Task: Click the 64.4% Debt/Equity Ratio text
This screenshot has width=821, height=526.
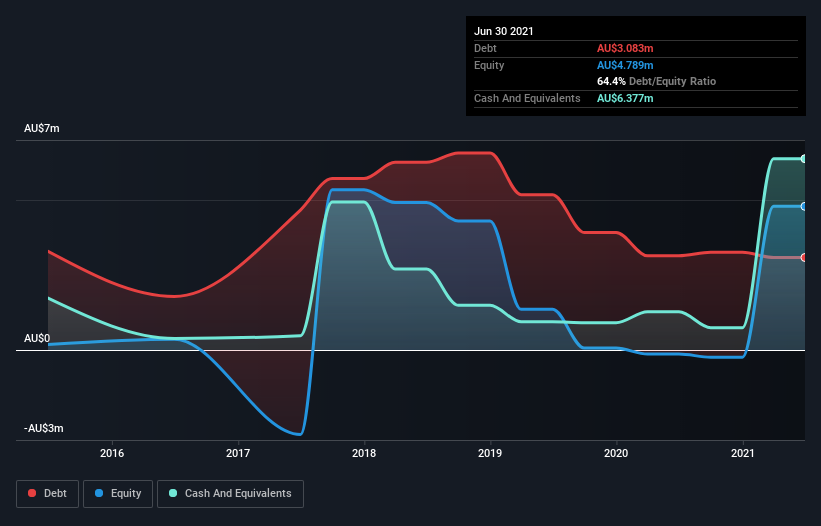Action: click(x=657, y=82)
